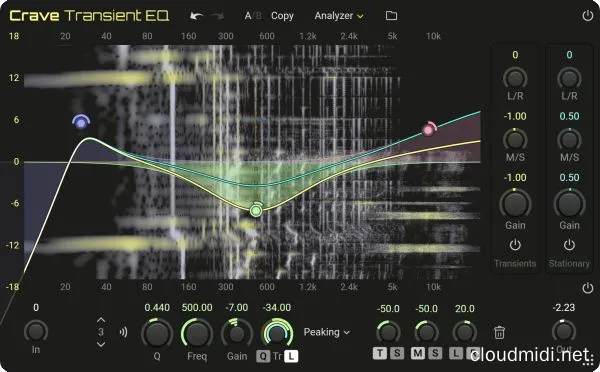Click the band number 3 label
This screenshot has height=372, width=600.
(101, 332)
